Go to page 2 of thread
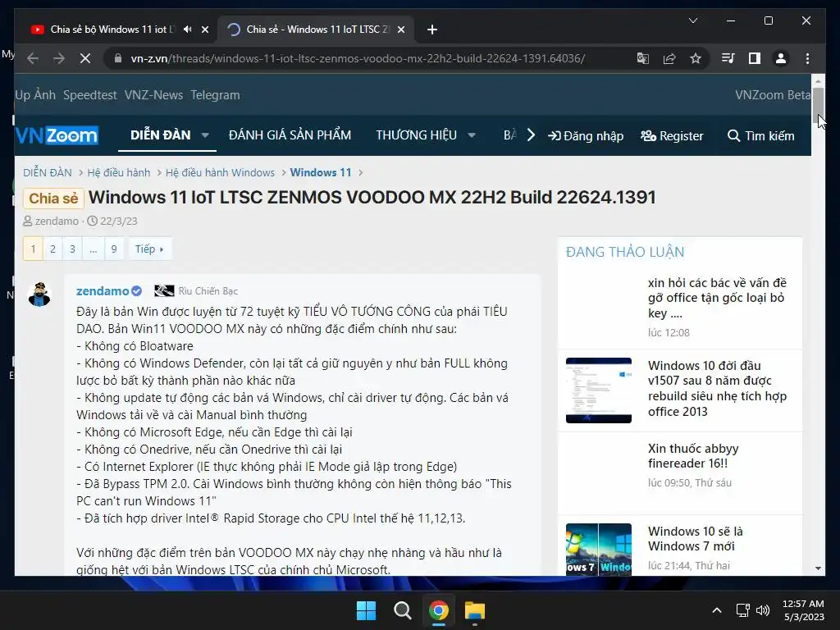Screen dimensions: 840x630 tap(52, 249)
